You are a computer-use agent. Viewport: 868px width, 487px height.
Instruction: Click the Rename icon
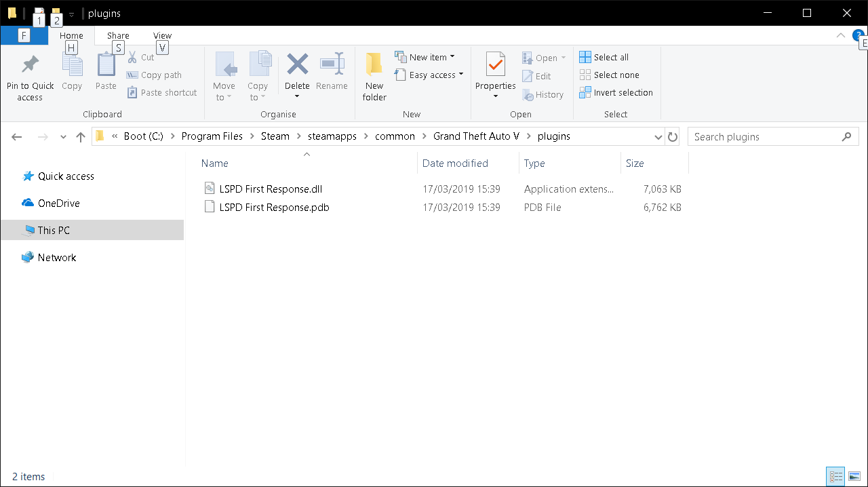click(332, 65)
